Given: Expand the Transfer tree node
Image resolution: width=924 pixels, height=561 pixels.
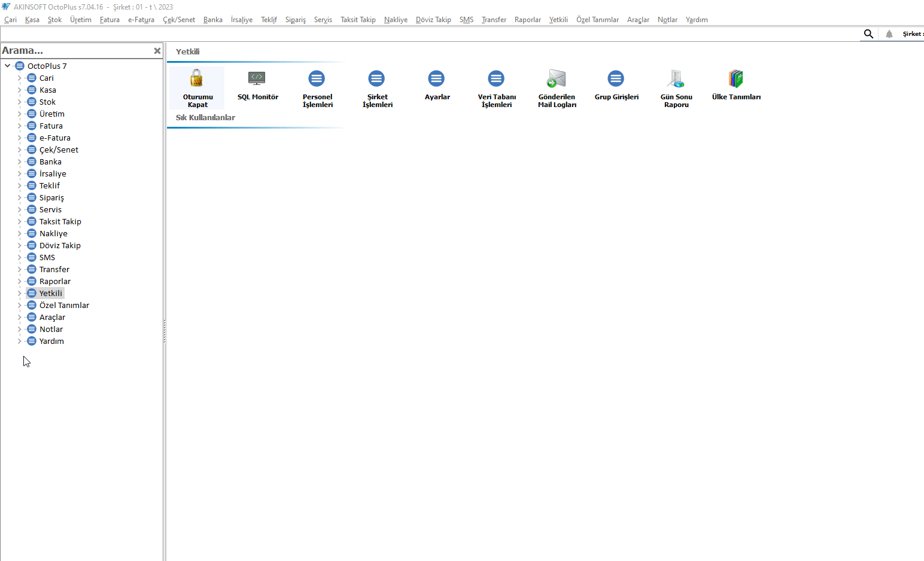Looking at the screenshot, I should [19, 269].
